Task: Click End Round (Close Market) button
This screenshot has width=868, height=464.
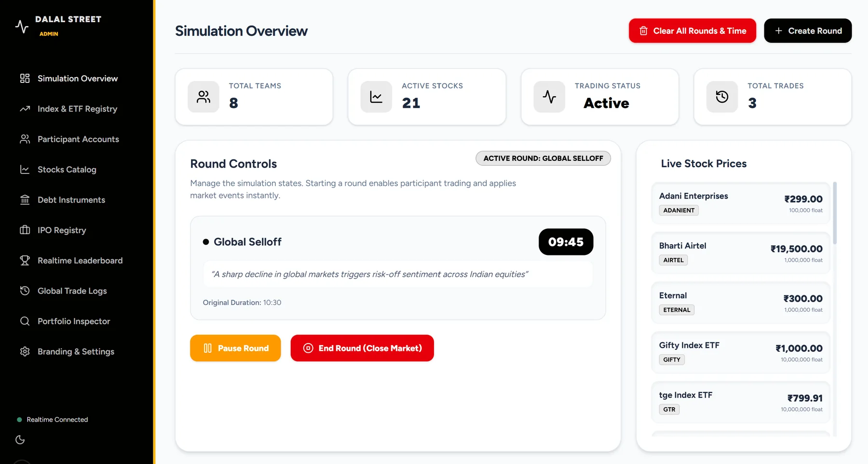Action: 362,348
